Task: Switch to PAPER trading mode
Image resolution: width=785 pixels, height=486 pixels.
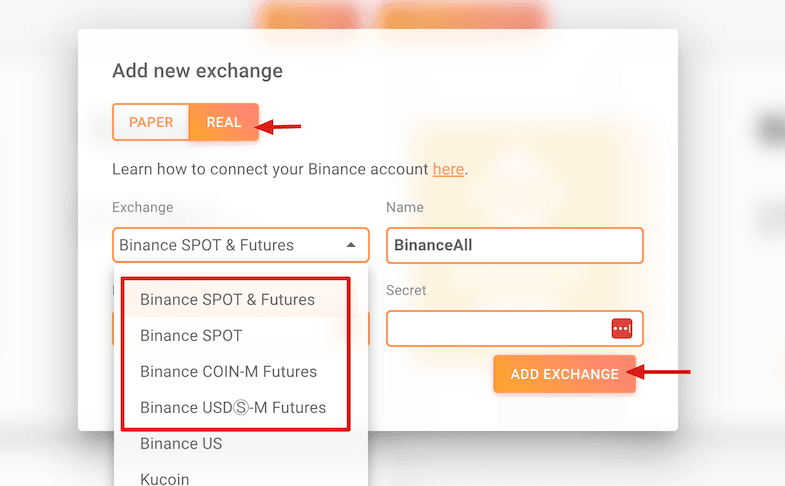Action: 151,122
